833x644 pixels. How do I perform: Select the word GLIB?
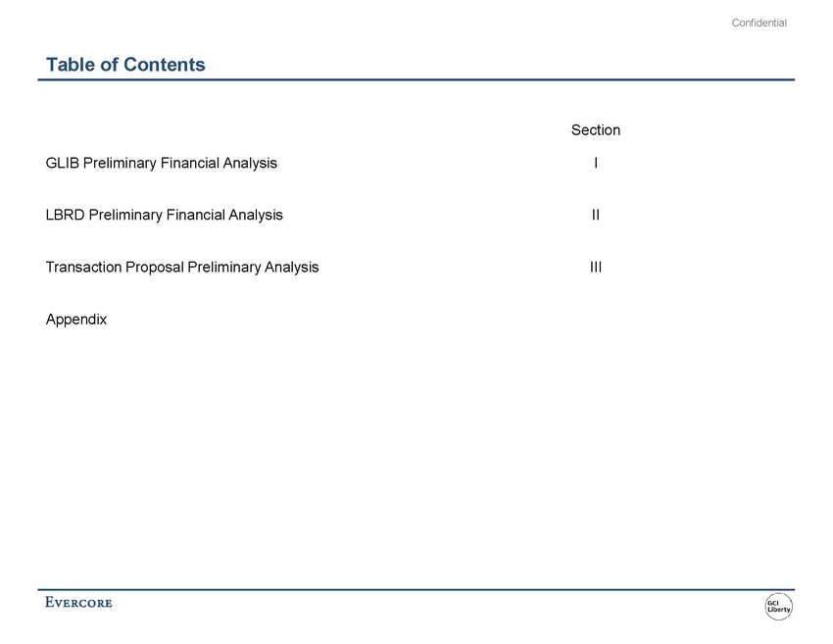coord(63,163)
